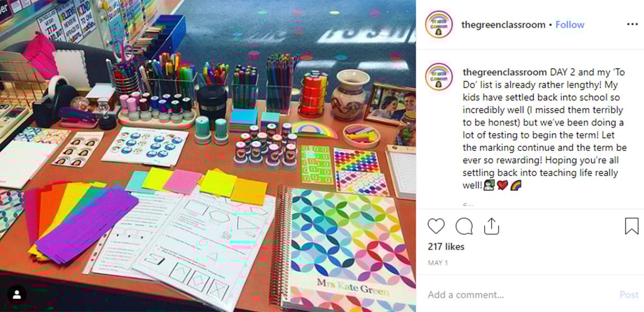Image resolution: width=644 pixels, height=312 pixels.
Task: Like the post with the heart icon
Action: (436, 226)
